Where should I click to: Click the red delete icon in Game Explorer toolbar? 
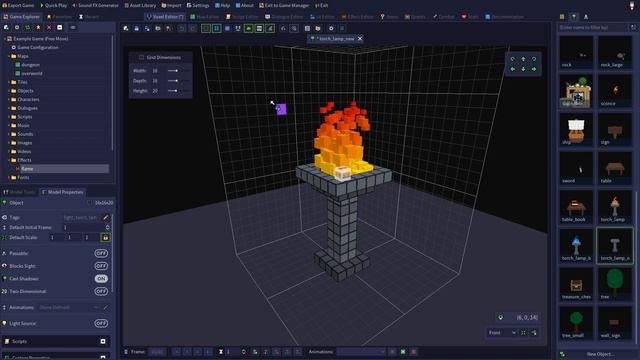[x=49, y=27]
